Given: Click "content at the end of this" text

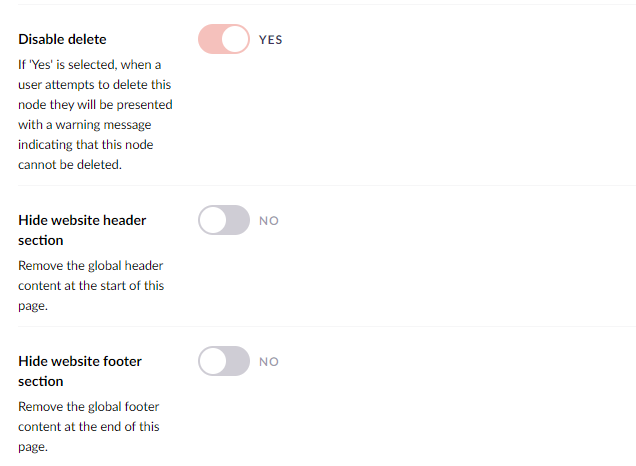Looking at the screenshot, I should [89, 427].
